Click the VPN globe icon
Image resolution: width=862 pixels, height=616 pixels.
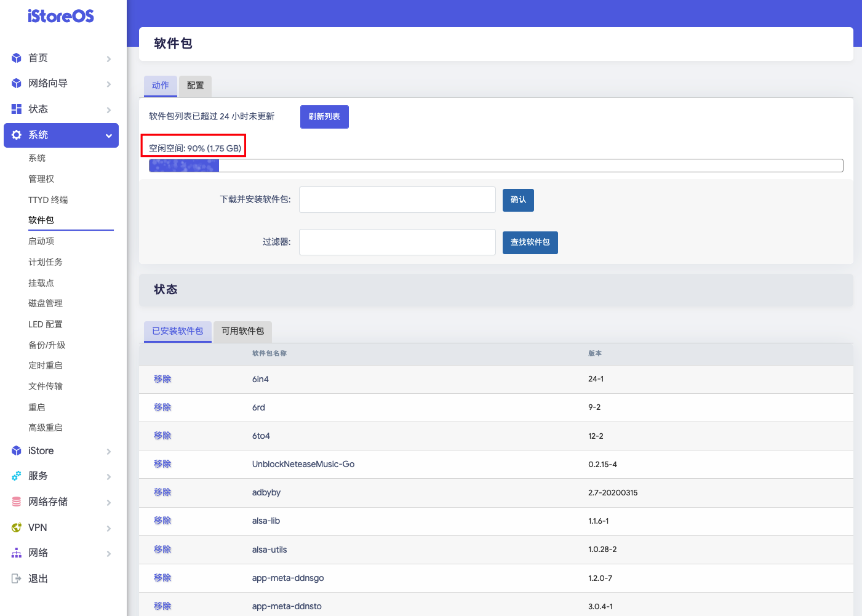tap(16, 527)
